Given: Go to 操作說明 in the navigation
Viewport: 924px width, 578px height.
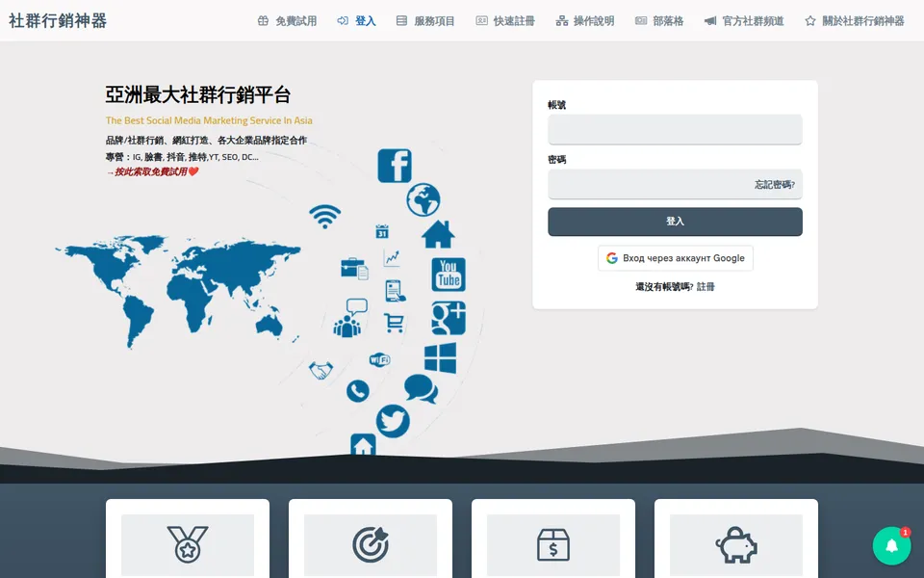Looking at the screenshot, I should coord(584,21).
